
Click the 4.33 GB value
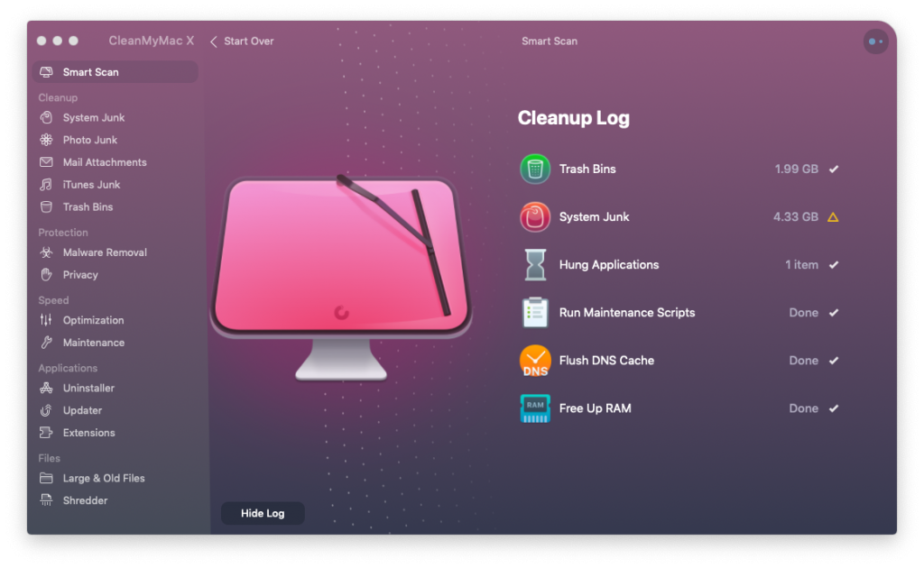[x=796, y=216]
